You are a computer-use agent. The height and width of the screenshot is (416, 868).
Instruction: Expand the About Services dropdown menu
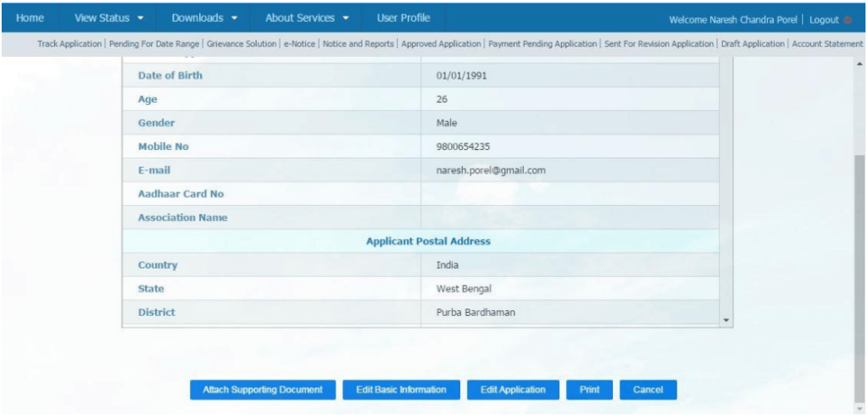click(x=307, y=18)
